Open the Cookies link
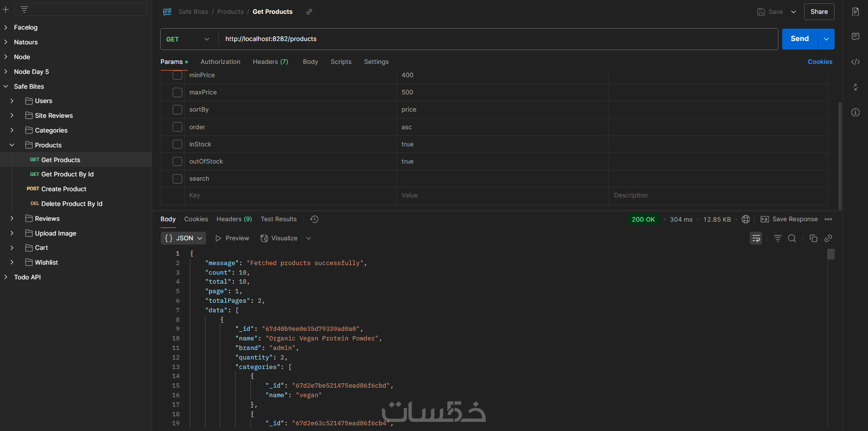Screen dimensions: 868x431 coord(820,62)
